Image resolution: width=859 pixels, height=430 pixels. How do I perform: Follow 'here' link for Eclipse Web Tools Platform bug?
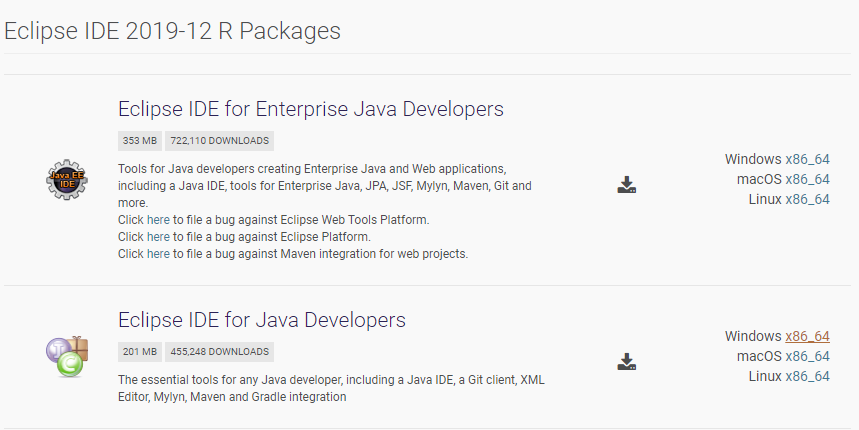pyautogui.click(x=158, y=220)
